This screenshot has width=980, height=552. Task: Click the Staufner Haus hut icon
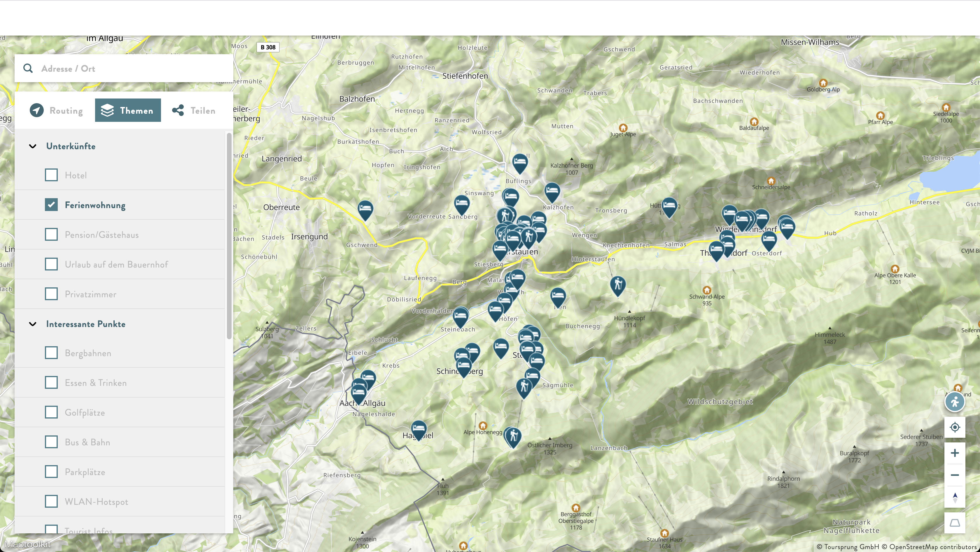point(664,533)
